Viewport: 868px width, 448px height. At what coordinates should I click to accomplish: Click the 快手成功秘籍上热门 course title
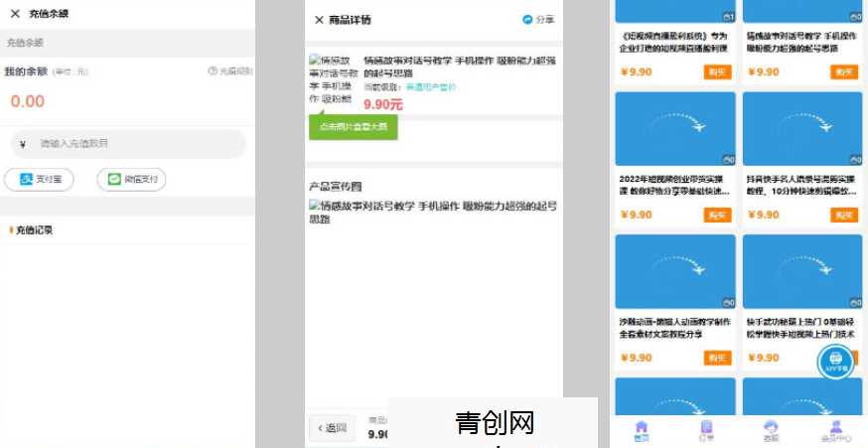point(801,328)
